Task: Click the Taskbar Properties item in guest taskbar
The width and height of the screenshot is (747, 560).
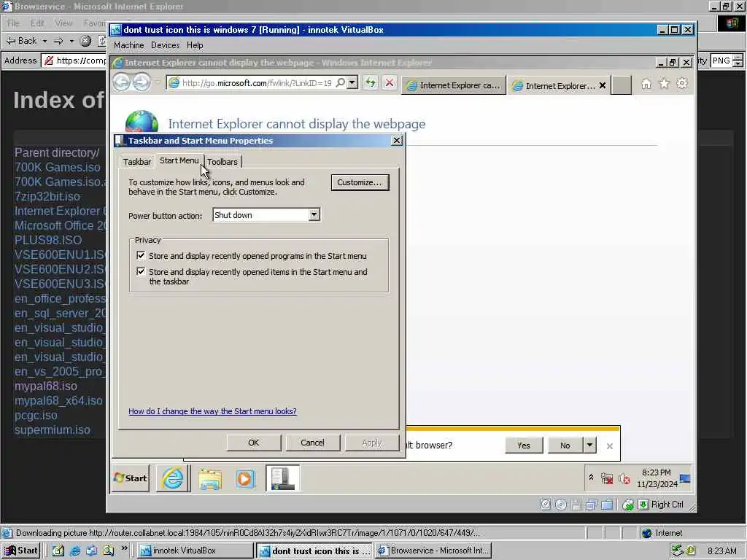Action: coord(282,478)
